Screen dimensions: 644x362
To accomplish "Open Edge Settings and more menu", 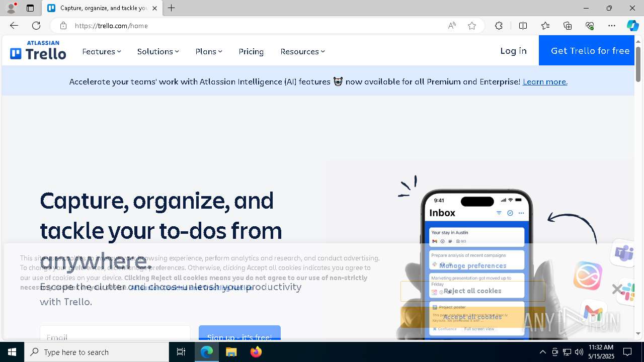I will coord(612,26).
